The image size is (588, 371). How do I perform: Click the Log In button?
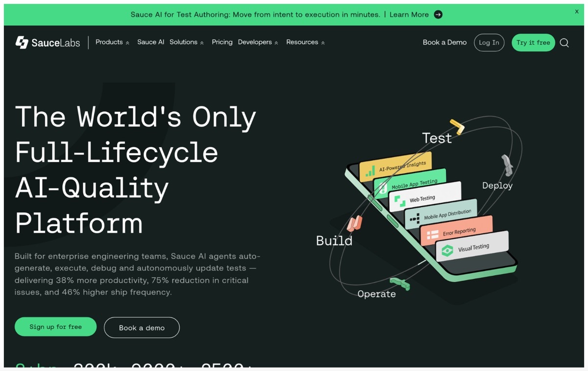[489, 43]
